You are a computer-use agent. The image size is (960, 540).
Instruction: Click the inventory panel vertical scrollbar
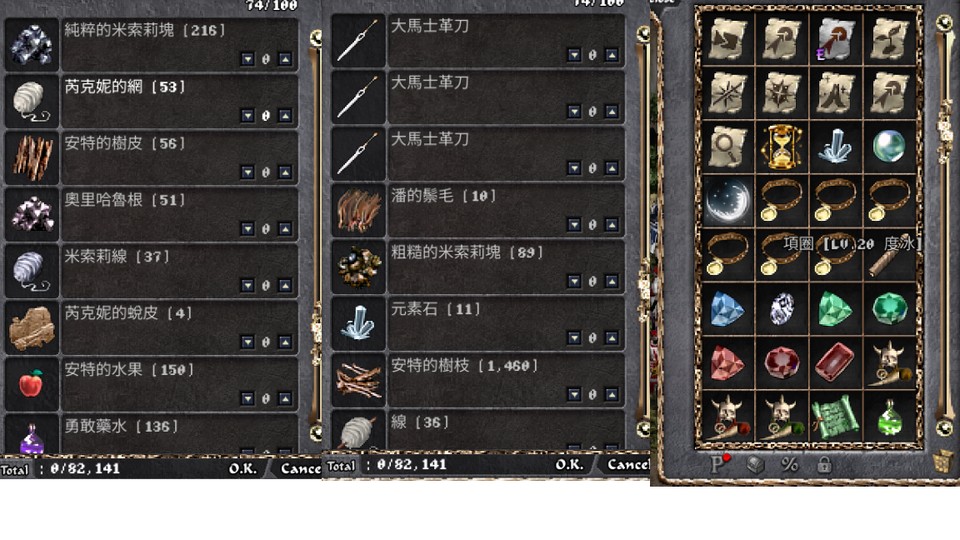(x=944, y=227)
